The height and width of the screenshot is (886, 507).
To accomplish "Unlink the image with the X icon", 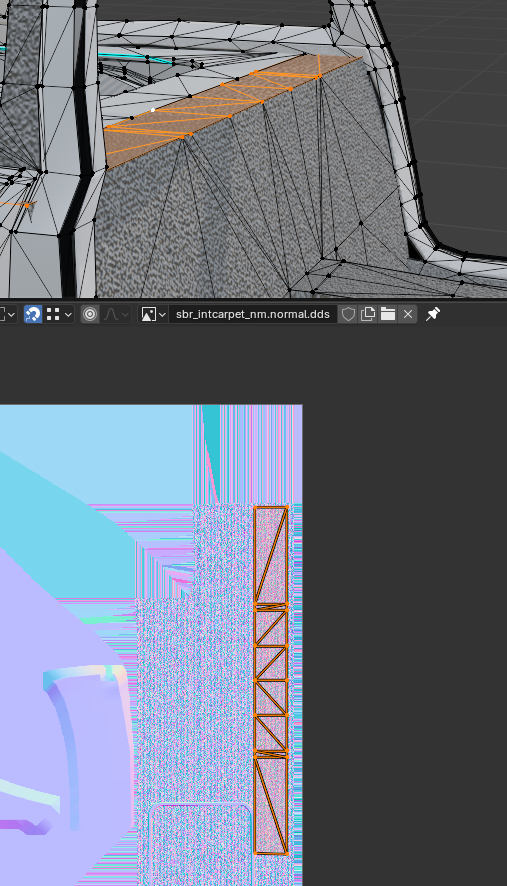I will (408, 314).
